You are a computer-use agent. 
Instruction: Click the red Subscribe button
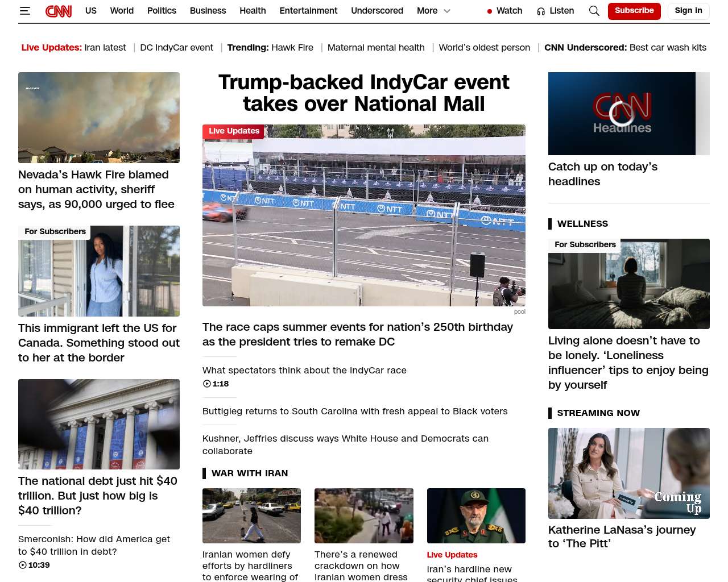pos(634,11)
